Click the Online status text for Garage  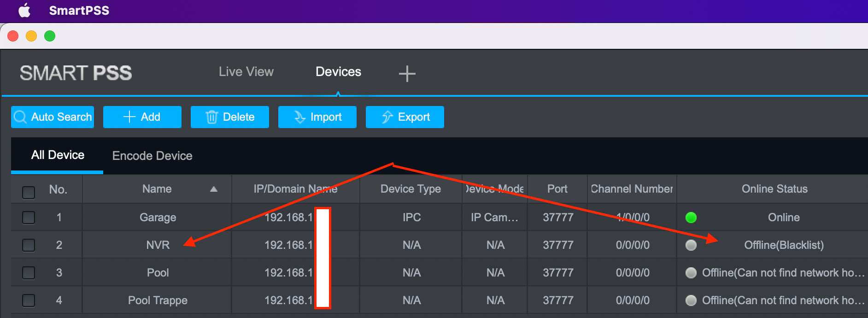(x=784, y=217)
